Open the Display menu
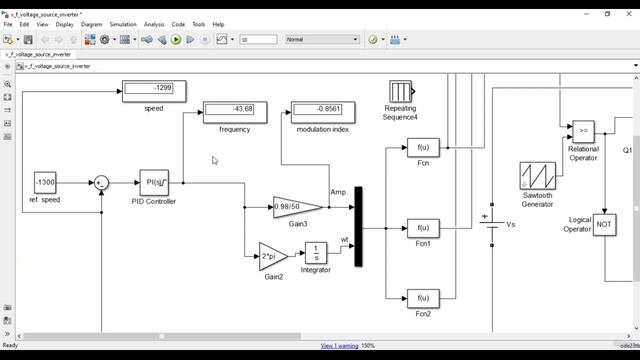 pyautogui.click(x=64, y=24)
